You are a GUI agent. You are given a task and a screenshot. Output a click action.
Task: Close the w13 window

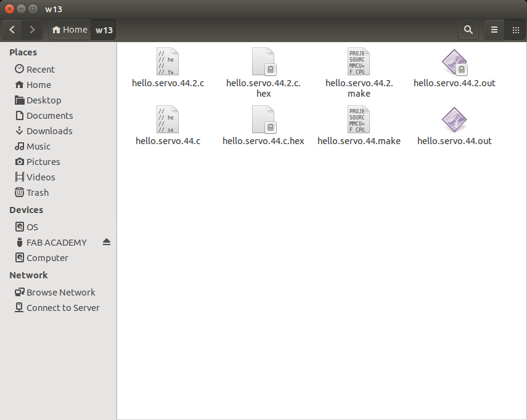pyautogui.click(x=9, y=9)
